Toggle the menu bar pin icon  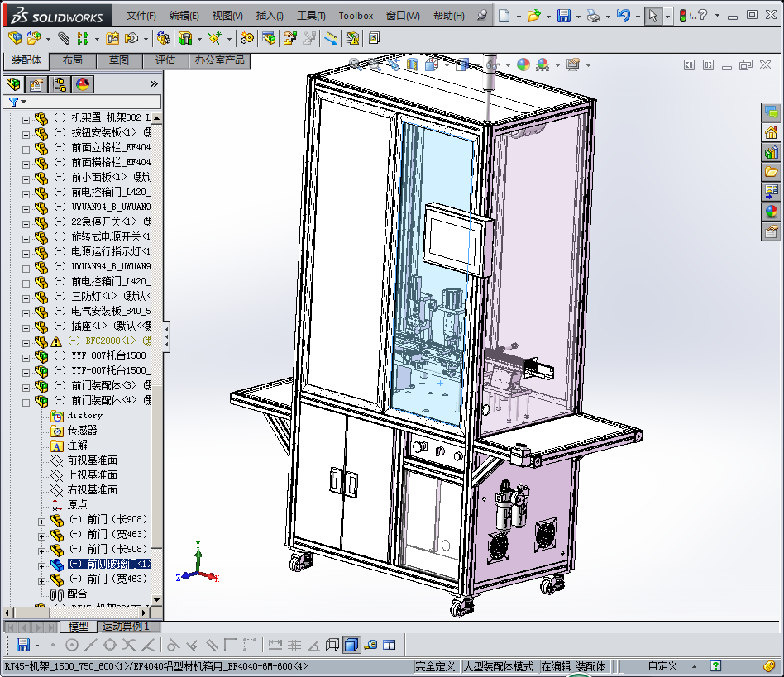[x=482, y=16]
